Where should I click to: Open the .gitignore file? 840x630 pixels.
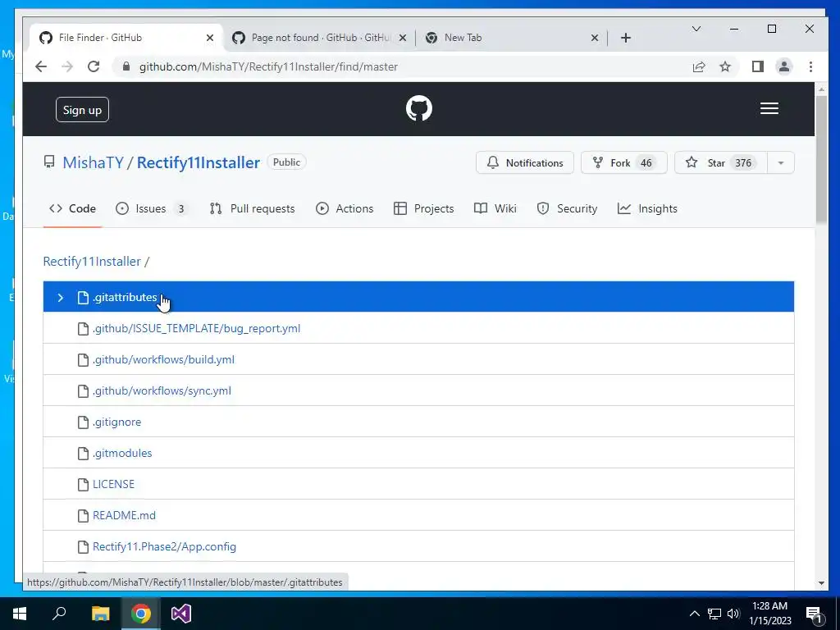[116, 422]
